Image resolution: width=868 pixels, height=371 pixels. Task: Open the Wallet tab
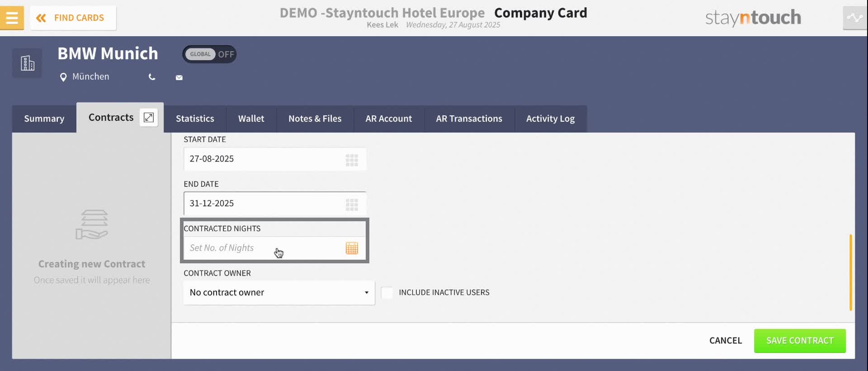click(251, 119)
